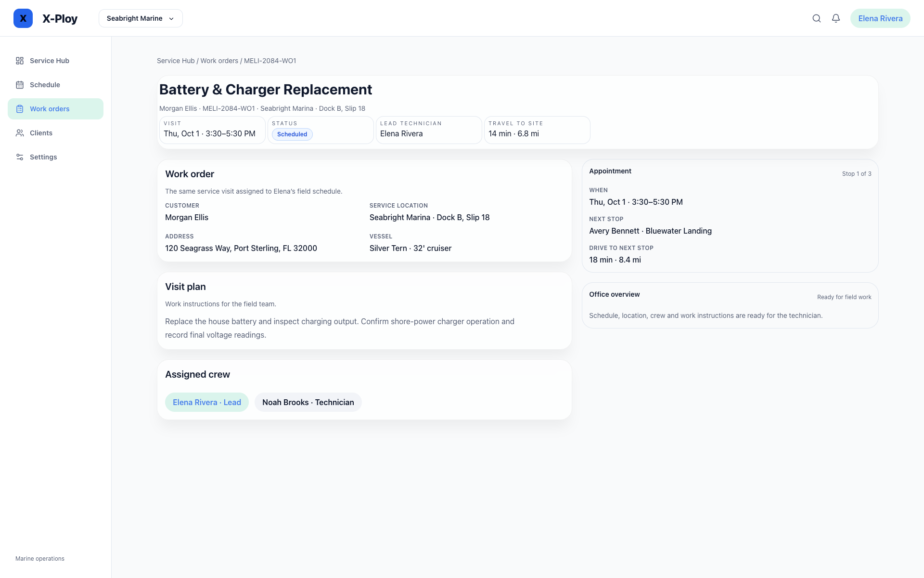The height and width of the screenshot is (578, 924).
Task: Click Appointment when Thu, Oct 1 · 3:30–5:30 PM
Action: click(636, 202)
